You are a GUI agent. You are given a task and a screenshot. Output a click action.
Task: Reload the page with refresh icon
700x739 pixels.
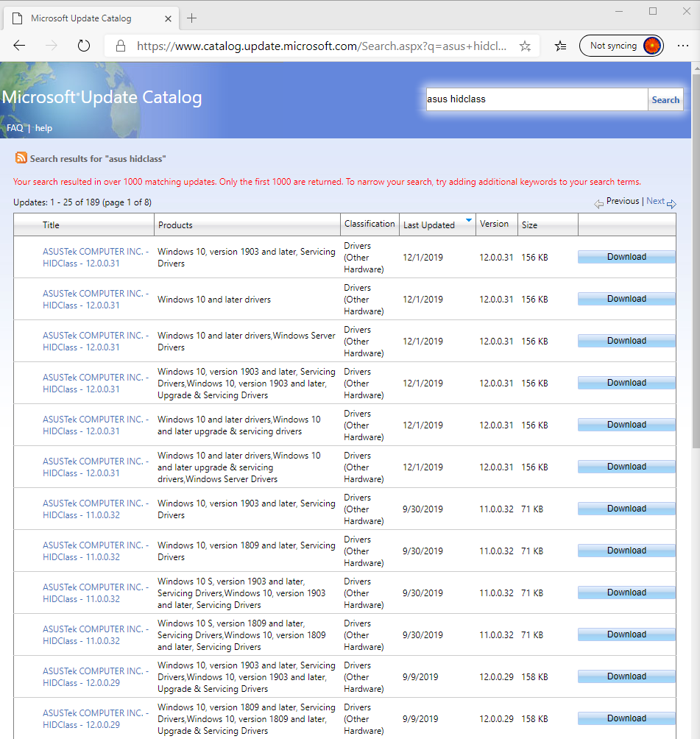click(x=84, y=46)
